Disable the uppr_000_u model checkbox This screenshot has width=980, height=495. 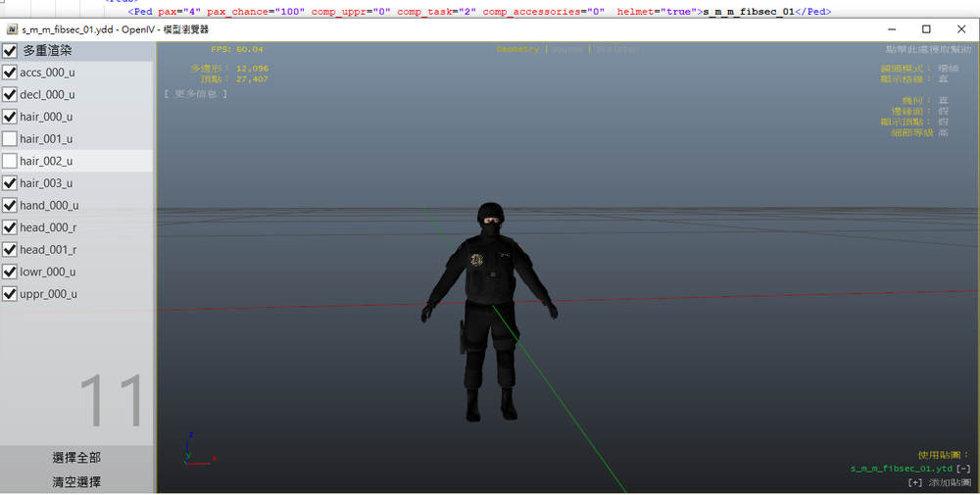point(10,294)
